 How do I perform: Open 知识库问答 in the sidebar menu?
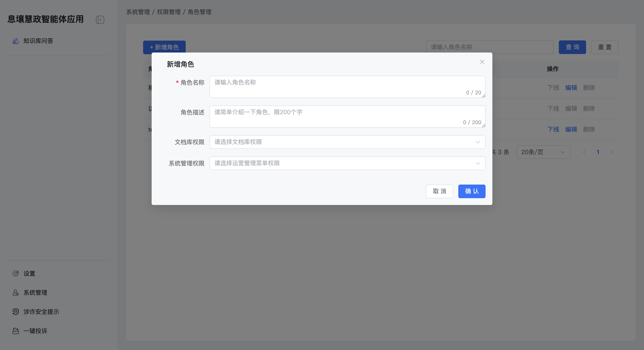pyautogui.click(x=38, y=41)
